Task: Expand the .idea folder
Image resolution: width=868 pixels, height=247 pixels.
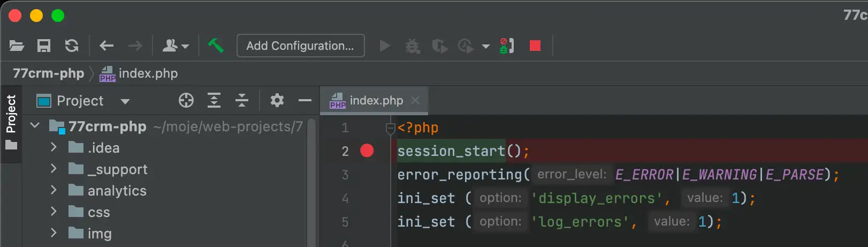Action: click(54, 147)
